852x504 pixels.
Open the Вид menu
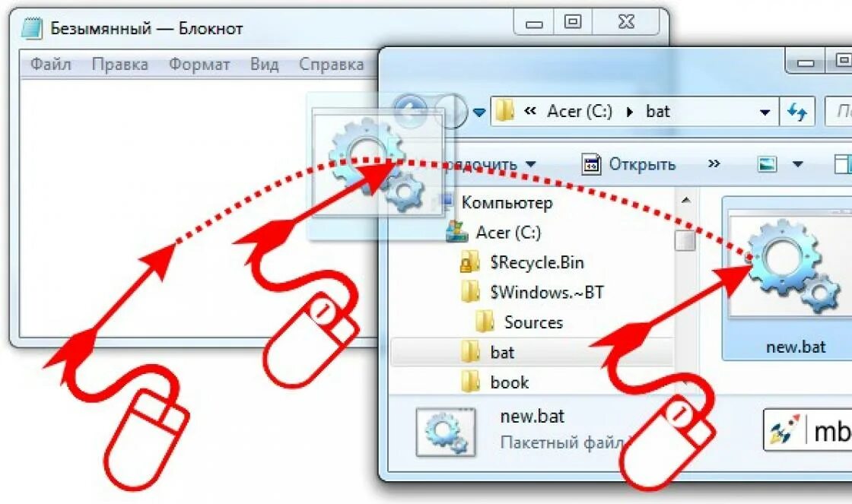click(265, 64)
